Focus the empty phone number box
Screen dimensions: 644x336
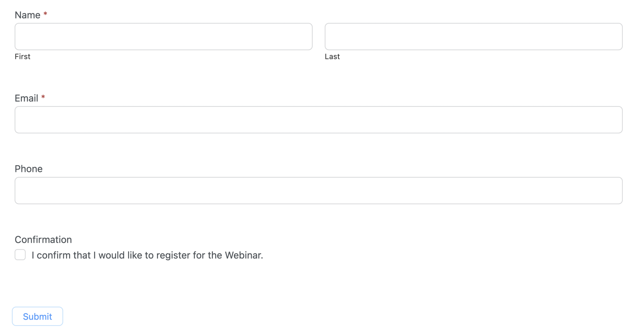pyautogui.click(x=318, y=191)
